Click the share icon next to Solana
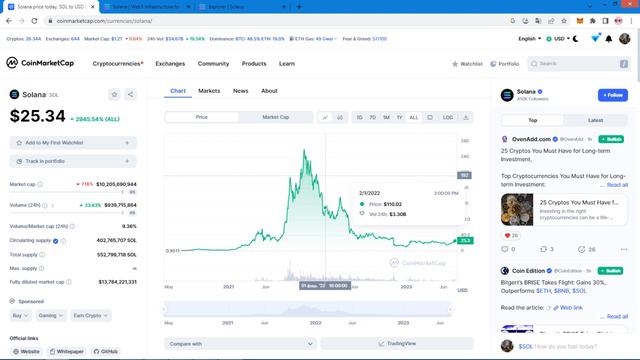This screenshot has height=360, width=640. 131,95
